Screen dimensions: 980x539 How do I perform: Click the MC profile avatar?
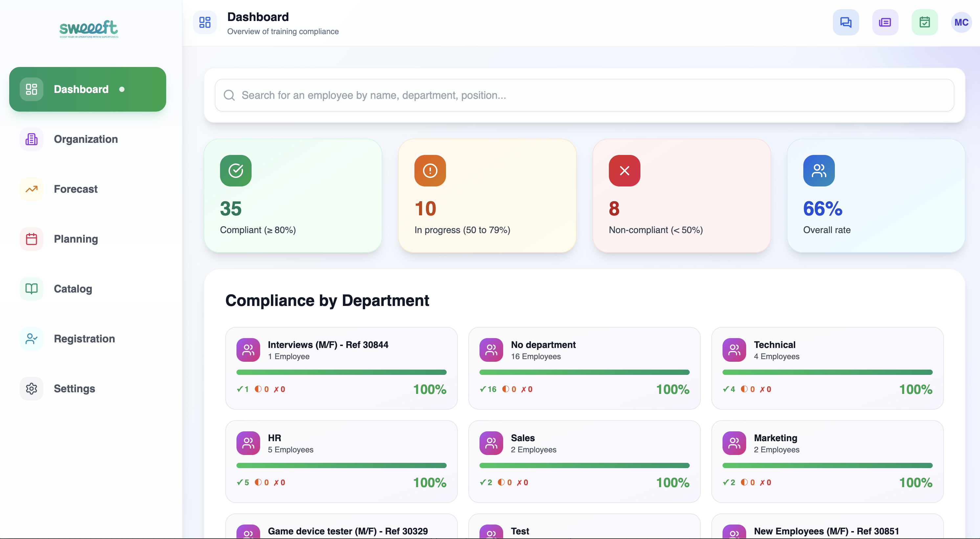(962, 22)
